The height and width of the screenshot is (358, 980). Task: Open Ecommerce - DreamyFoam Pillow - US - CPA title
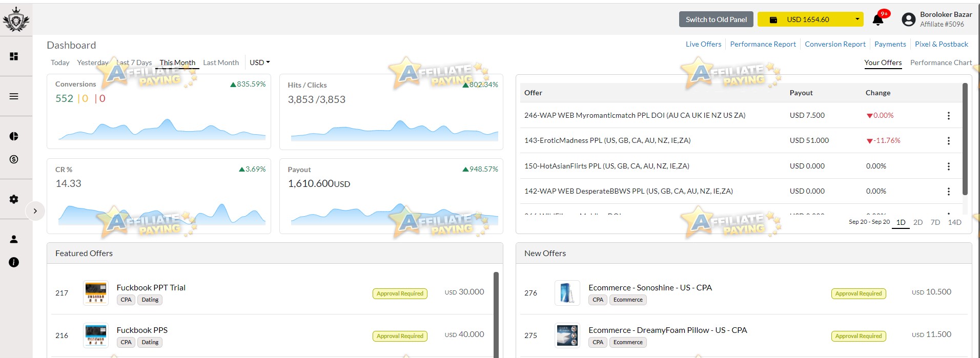pos(668,330)
